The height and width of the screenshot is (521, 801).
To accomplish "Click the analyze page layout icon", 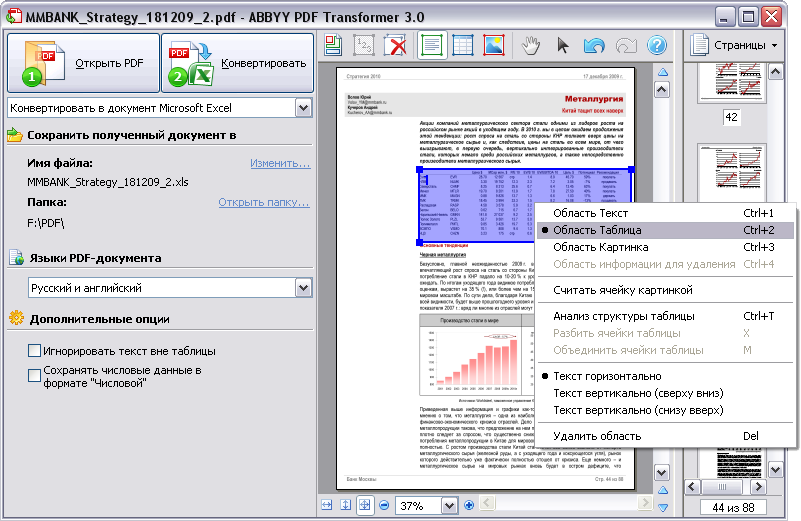I will point(333,45).
